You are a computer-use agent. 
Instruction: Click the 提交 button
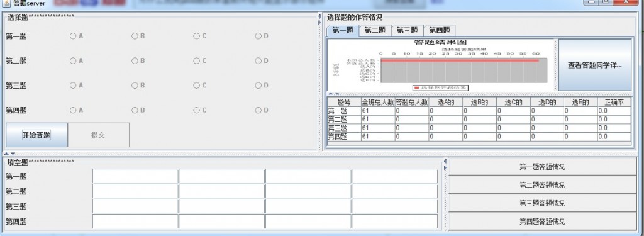[x=98, y=135]
